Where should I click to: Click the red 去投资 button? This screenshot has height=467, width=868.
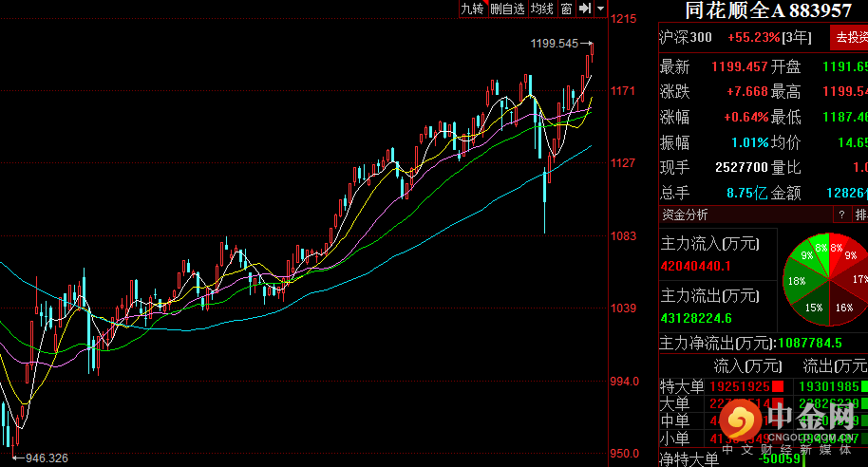[850, 38]
